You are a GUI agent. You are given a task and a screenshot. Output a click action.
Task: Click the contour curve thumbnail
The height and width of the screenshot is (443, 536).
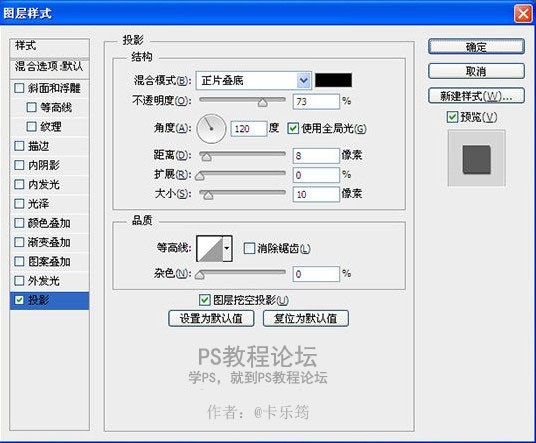pyautogui.click(x=210, y=249)
